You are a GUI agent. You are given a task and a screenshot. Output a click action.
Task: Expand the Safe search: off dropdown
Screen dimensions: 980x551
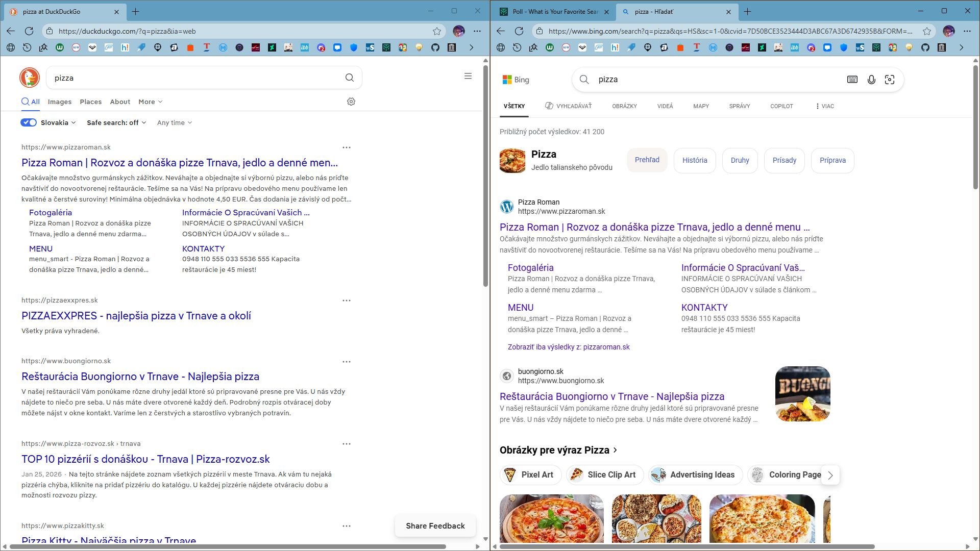click(116, 122)
